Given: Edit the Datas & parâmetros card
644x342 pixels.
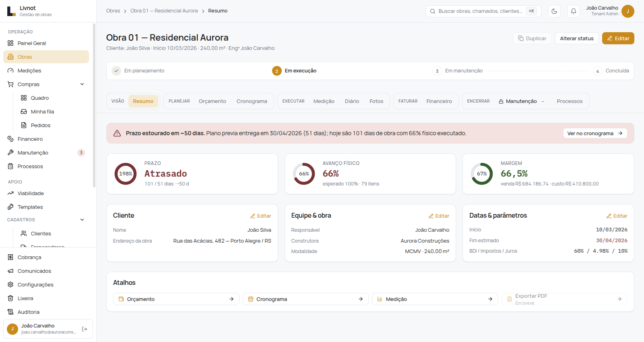Looking at the screenshot, I should tap(617, 216).
